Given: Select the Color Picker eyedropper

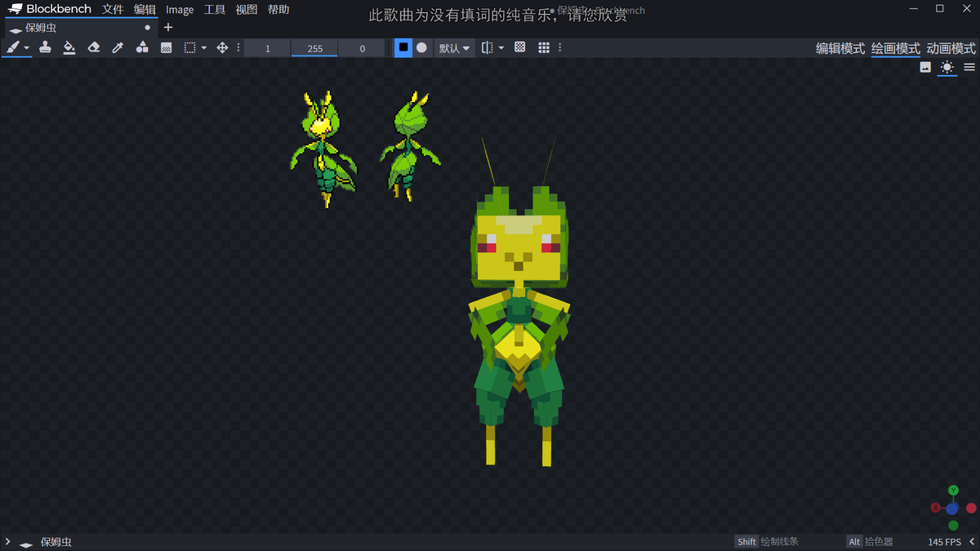Looking at the screenshot, I should (x=117, y=47).
